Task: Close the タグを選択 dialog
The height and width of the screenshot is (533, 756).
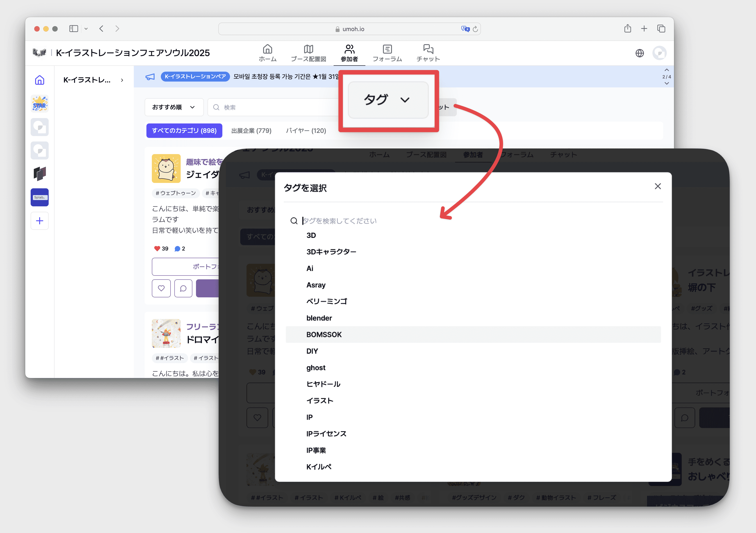Action: tap(658, 186)
